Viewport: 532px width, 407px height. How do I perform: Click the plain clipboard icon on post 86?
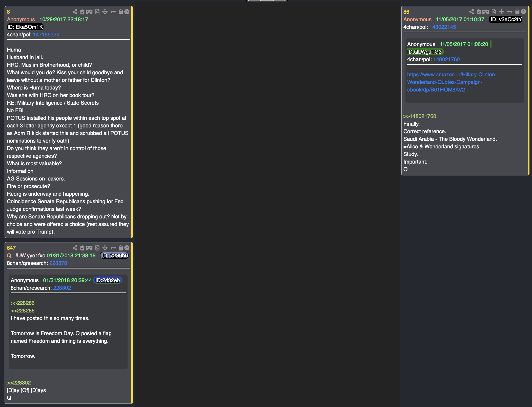[x=517, y=12]
